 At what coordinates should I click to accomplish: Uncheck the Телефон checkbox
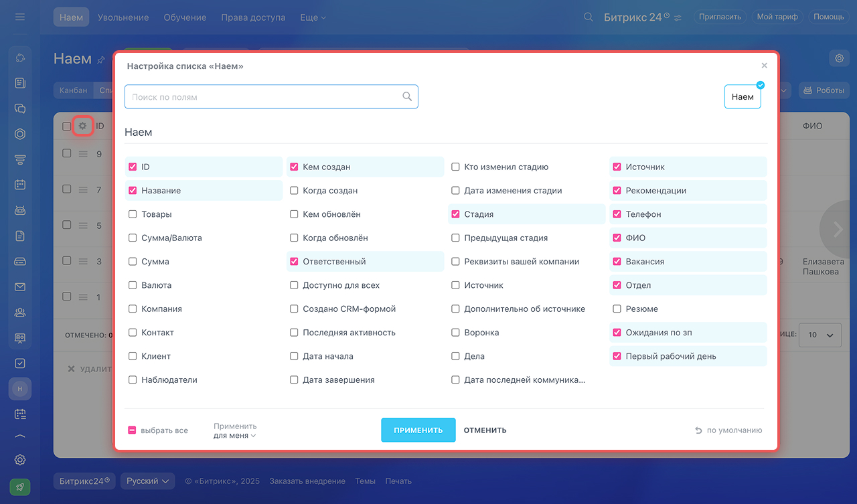[617, 214]
